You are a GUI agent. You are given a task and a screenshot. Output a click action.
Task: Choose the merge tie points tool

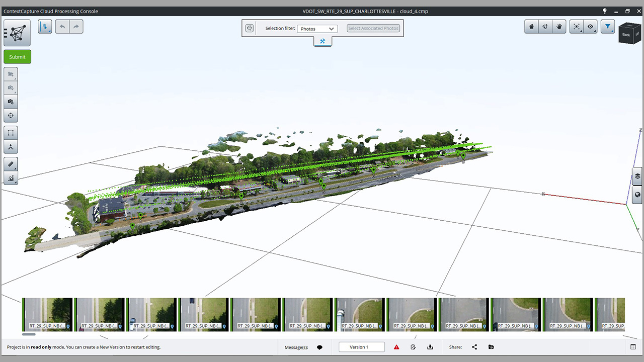(11, 147)
